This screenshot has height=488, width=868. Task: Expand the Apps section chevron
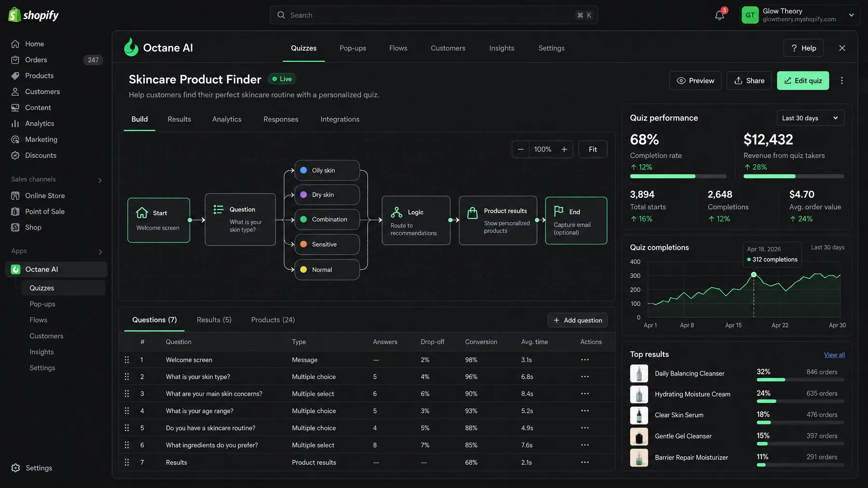click(100, 252)
